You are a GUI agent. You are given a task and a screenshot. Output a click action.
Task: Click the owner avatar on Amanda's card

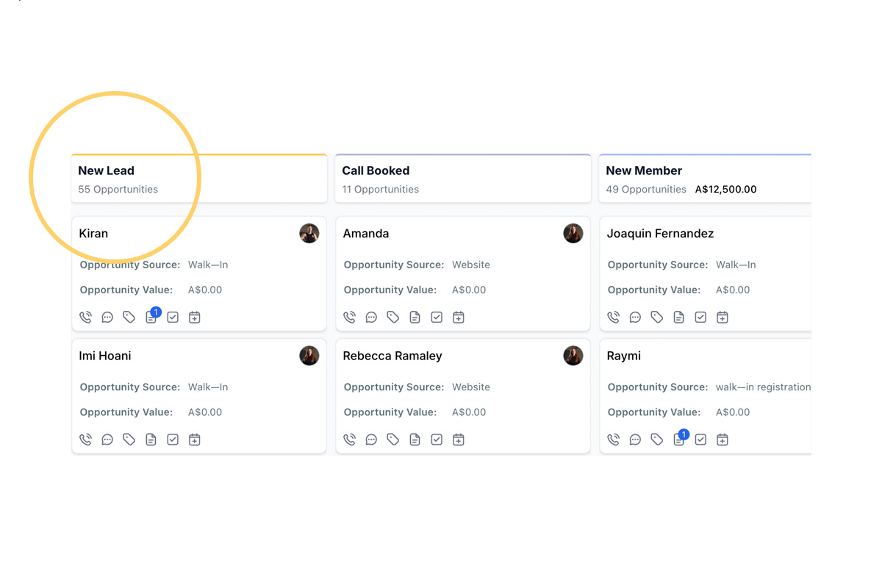(x=573, y=234)
